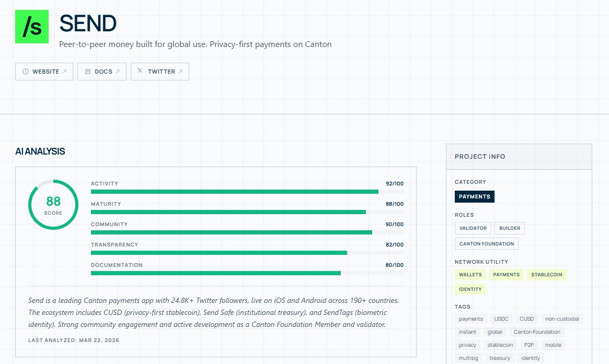Click the Maturity progress bar

[247, 212]
